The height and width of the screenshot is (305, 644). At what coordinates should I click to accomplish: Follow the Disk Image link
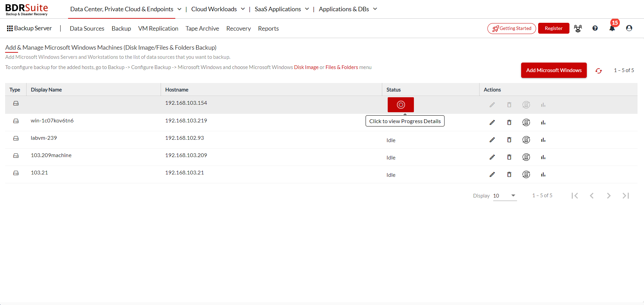pyautogui.click(x=306, y=67)
